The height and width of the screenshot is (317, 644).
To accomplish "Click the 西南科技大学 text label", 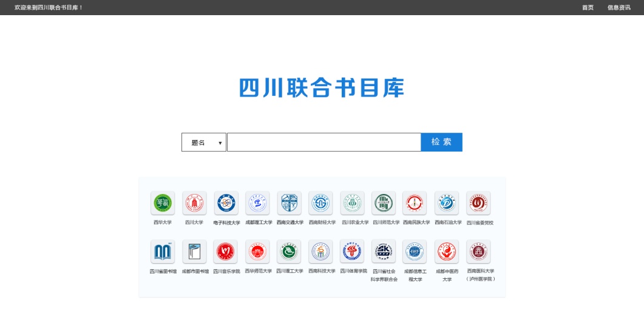I will (x=322, y=271).
